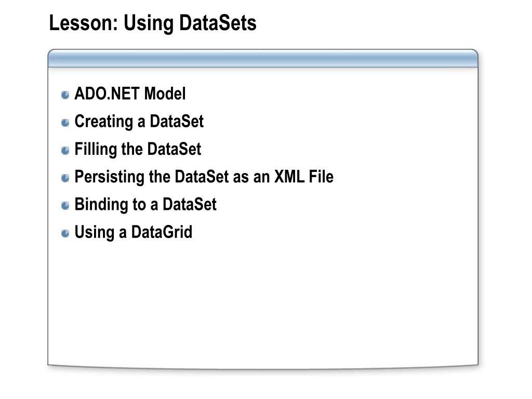Click the blue header bar of the panel

pyautogui.click(x=263, y=58)
